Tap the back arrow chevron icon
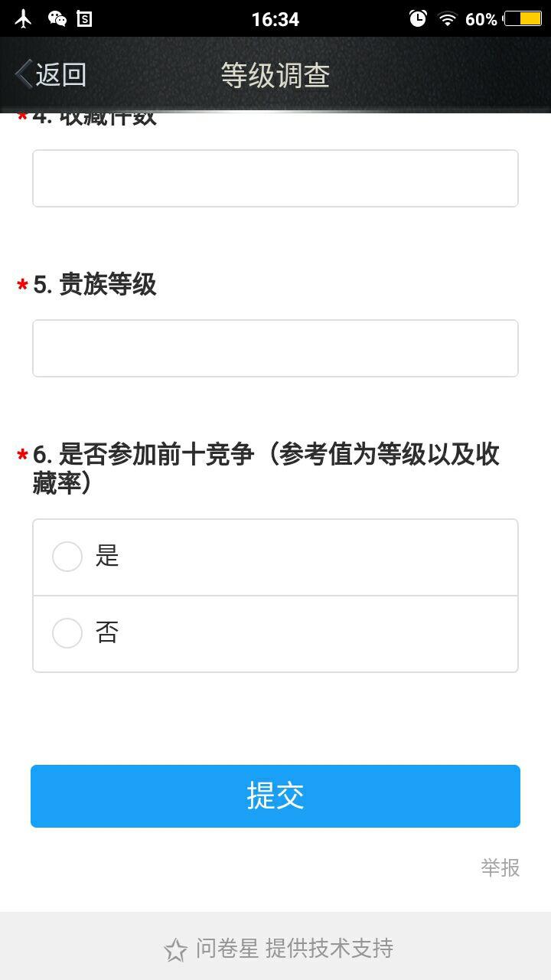 pos(23,74)
